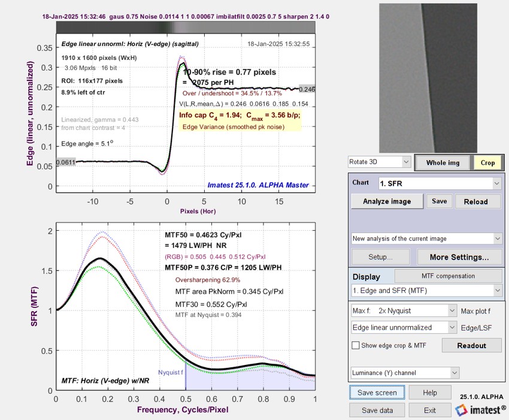Open the Edge and SFR (MTF) display dropdown
509x420 pixels.
(426, 291)
